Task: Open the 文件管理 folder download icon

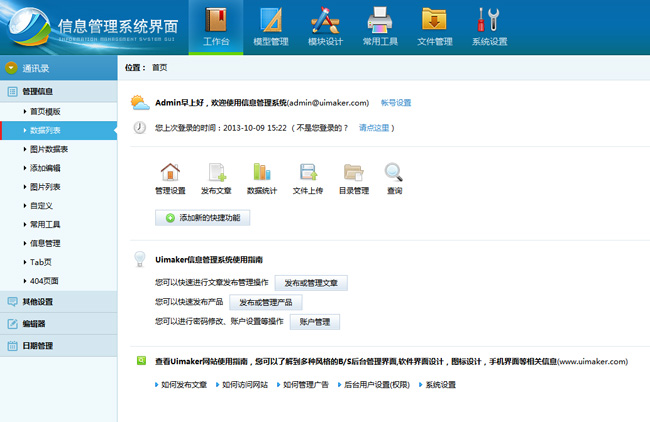Action: pos(434,19)
